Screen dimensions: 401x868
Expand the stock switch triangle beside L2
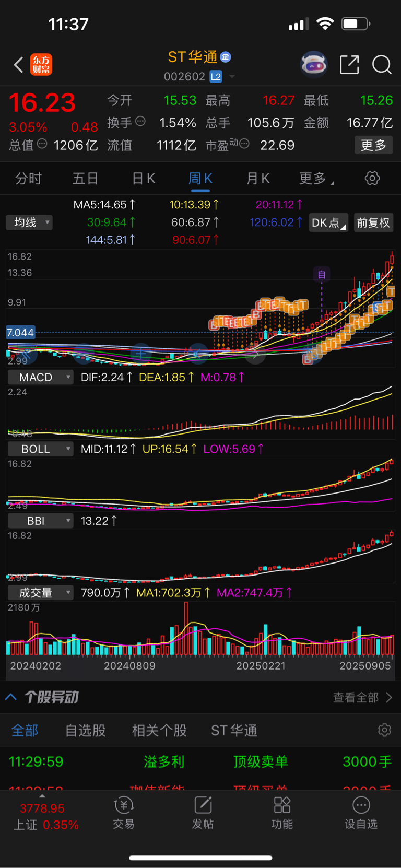(x=232, y=77)
